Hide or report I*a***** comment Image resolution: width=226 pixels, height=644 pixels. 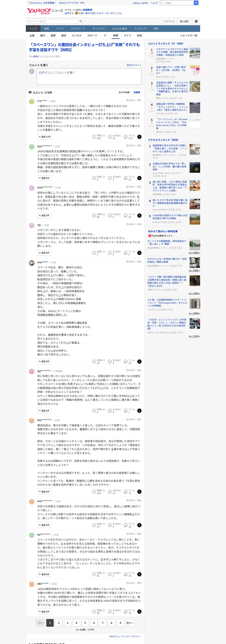(x=134, y=100)
